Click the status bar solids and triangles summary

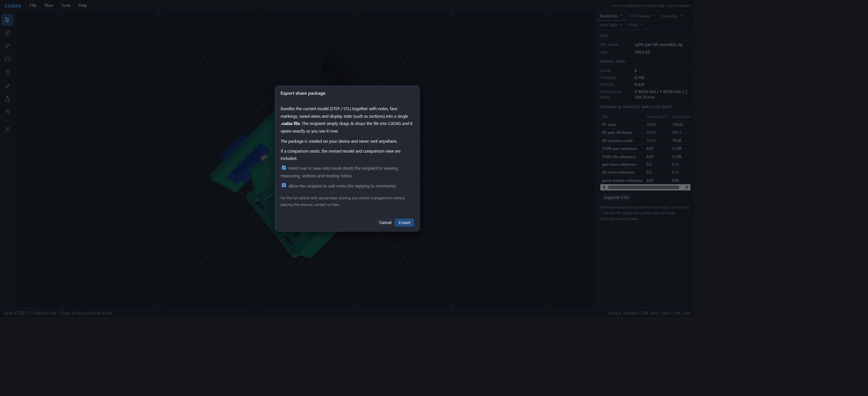pos(649,313)
